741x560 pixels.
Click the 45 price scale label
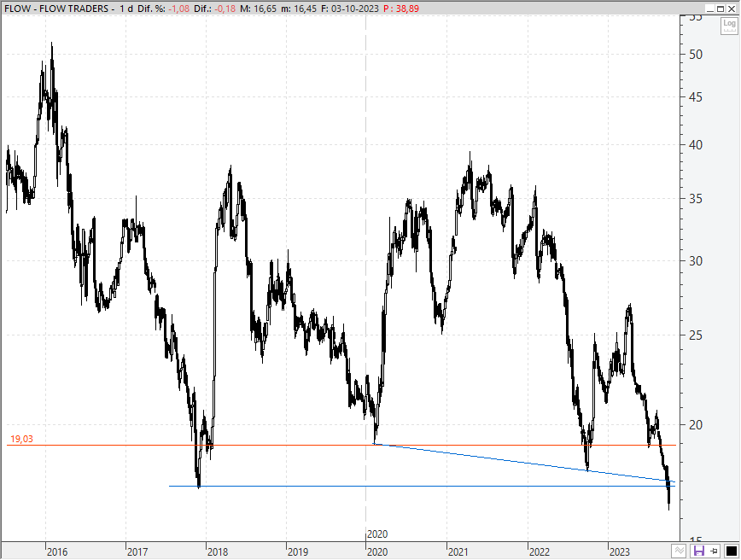696,97
